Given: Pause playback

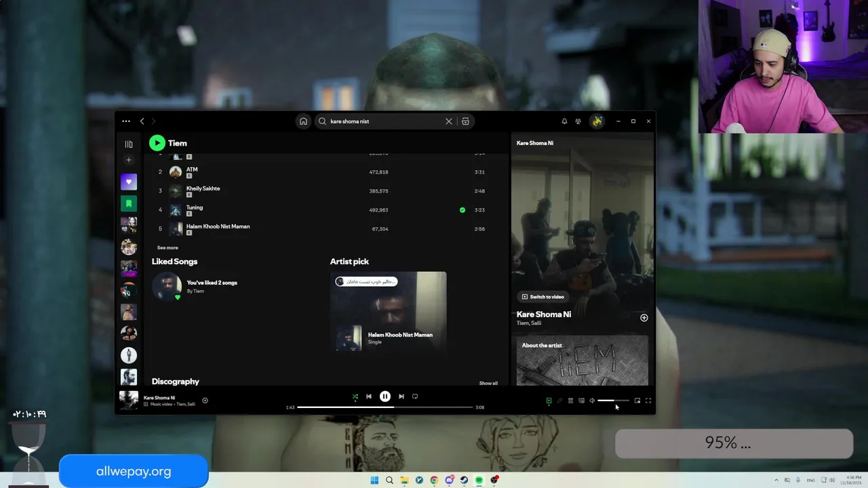Looking at the screenshot, I should (x=384, y=396).
